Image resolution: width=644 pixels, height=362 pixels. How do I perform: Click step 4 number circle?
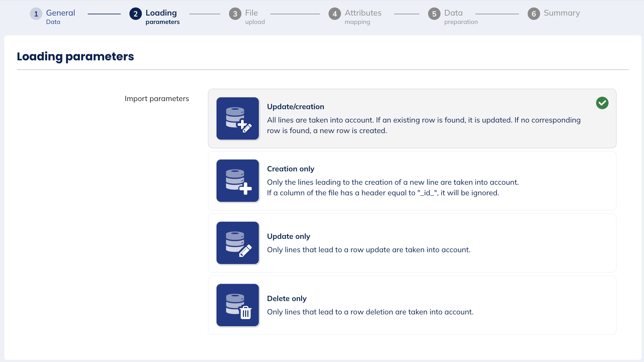(x=334, y=14)
